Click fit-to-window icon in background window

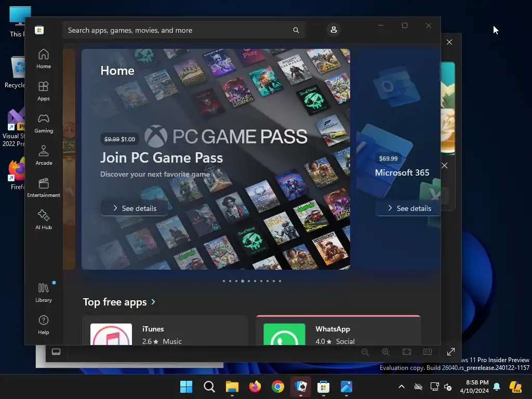(x=407, y=352)
